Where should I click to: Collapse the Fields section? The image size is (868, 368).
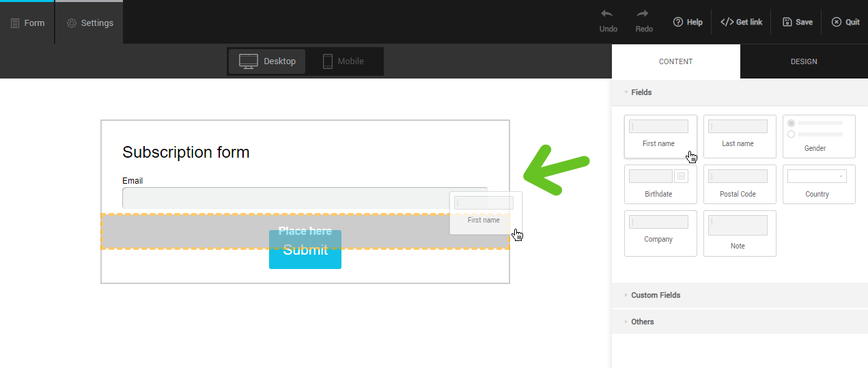click(x=641, y=92)
